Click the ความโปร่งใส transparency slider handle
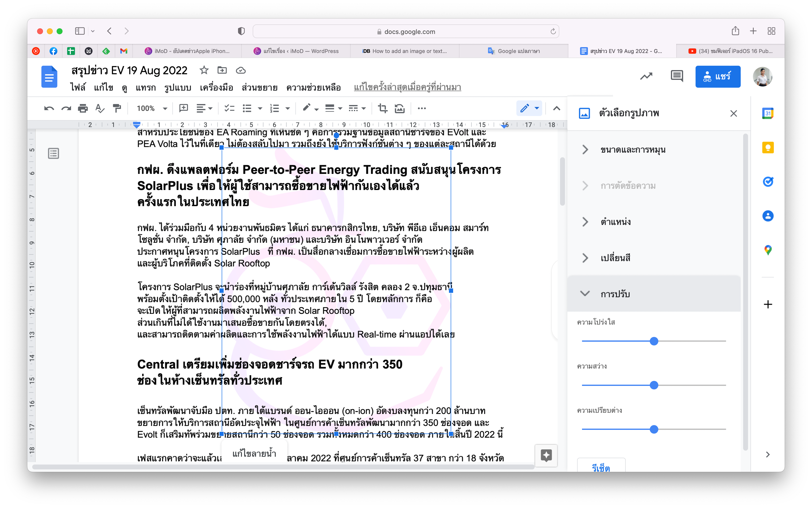Viewport: 812px width, 508px height. pos(654,341)
